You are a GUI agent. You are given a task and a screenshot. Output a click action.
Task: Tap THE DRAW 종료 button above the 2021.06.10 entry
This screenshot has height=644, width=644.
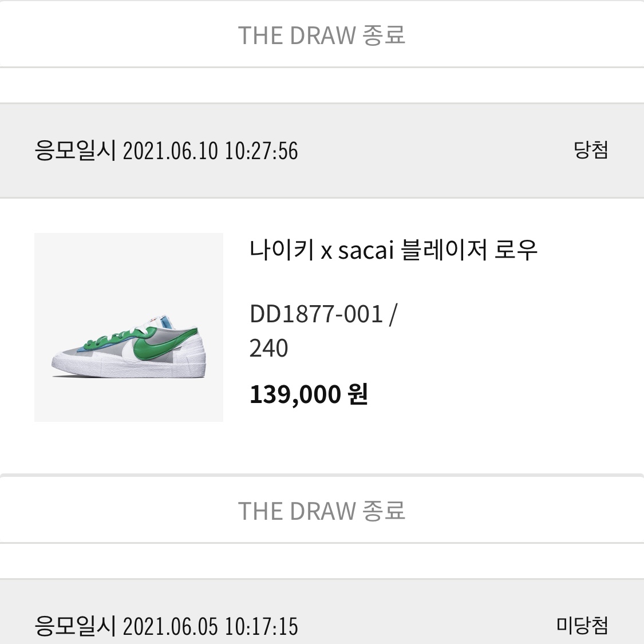pos(322,35)
